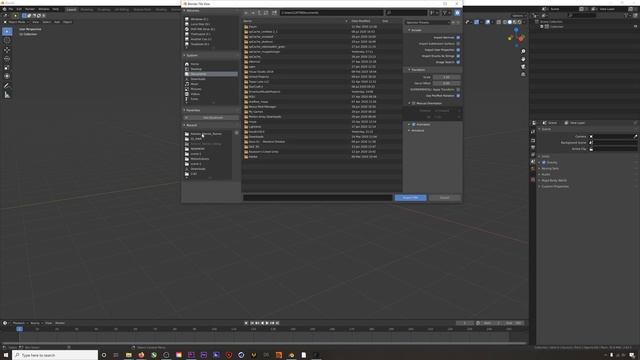Create a new folder in file view
640x360 pixels.
[275, 13]
